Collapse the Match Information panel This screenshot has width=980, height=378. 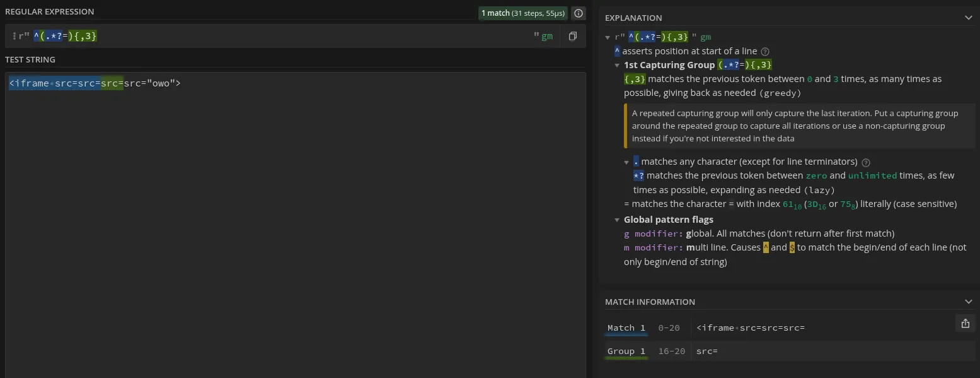(x=969, y=301)
